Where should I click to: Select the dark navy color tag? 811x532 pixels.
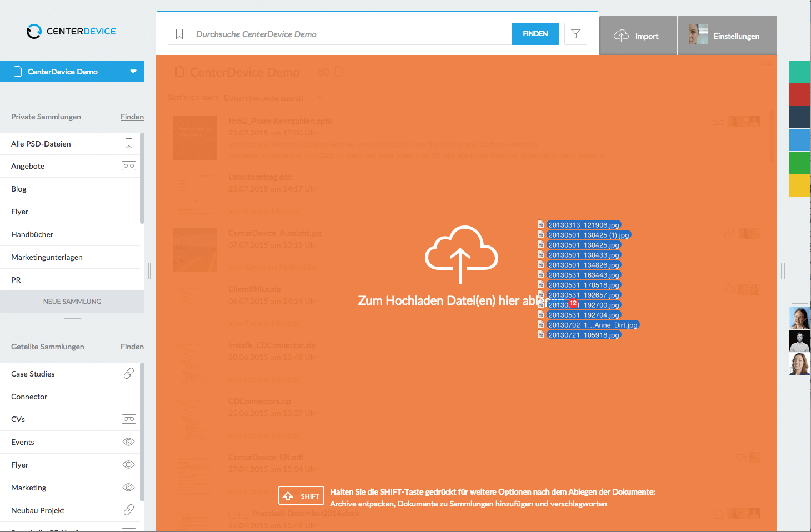(800, 117)
